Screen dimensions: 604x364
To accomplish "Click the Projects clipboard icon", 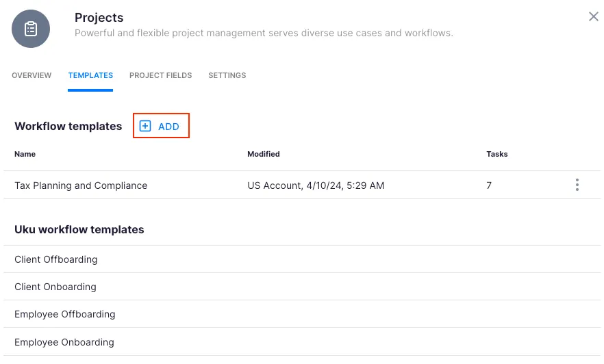I will (x=31, y=29).
